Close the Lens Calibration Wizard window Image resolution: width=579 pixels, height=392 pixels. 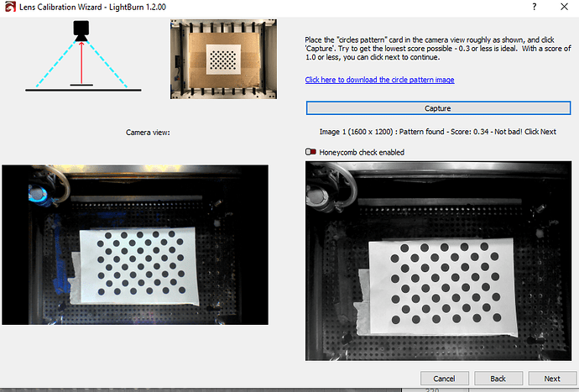coord(564,7)
